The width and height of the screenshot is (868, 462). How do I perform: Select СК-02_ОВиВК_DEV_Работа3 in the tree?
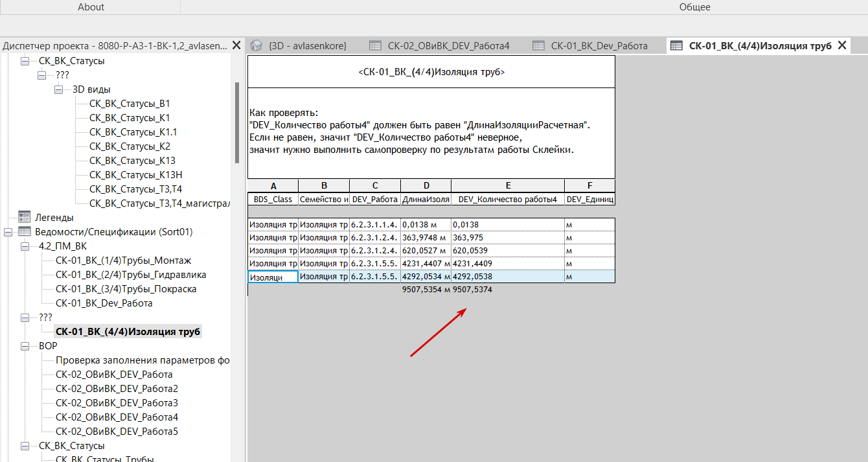pos(117,403)
